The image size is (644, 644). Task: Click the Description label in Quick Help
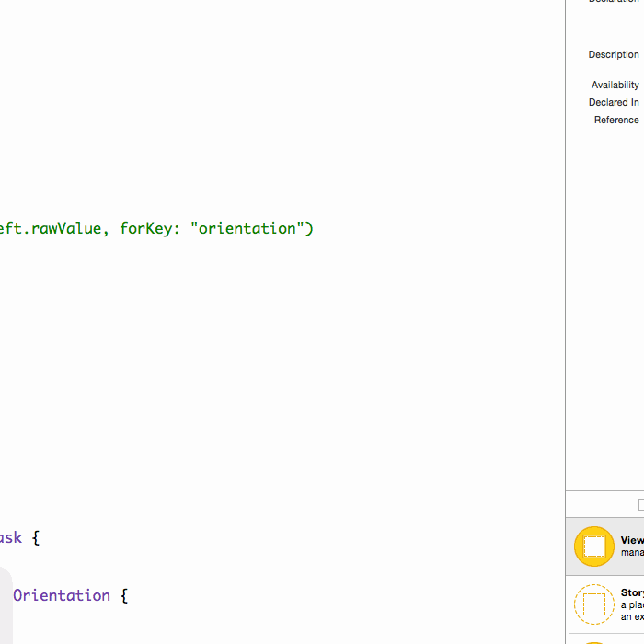pyautogui.click(x=614, y=55)
